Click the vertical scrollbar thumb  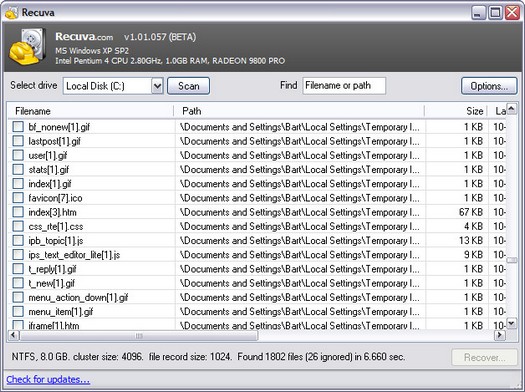tap(511, 260)
